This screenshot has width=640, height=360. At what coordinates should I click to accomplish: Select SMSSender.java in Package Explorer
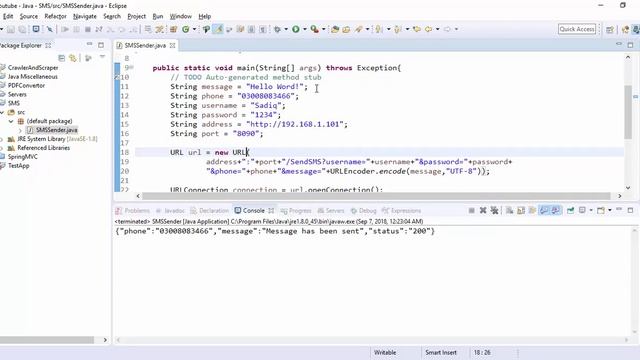(56, 130)
